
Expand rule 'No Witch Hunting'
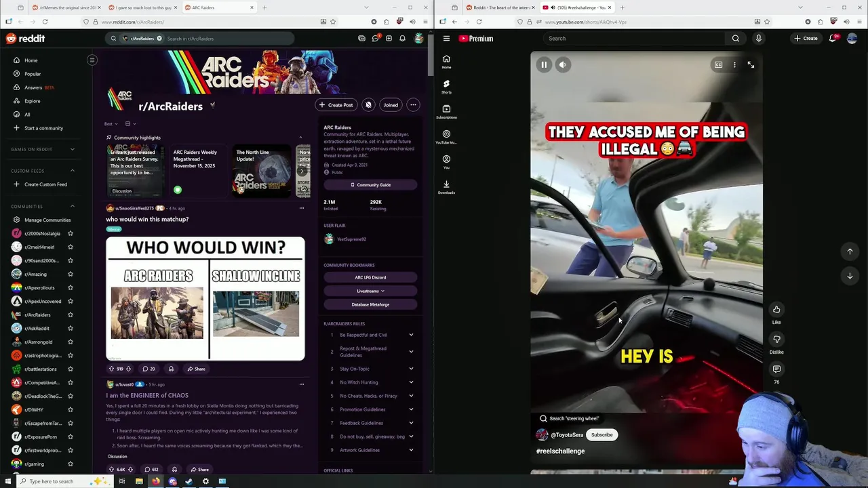(x=411, y=382)
